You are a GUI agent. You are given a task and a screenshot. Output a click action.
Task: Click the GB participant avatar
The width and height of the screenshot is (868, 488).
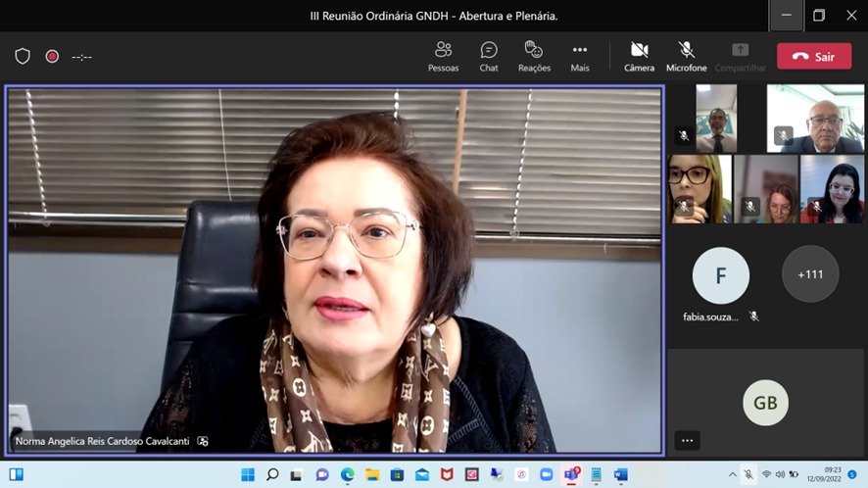click(765, 403)
